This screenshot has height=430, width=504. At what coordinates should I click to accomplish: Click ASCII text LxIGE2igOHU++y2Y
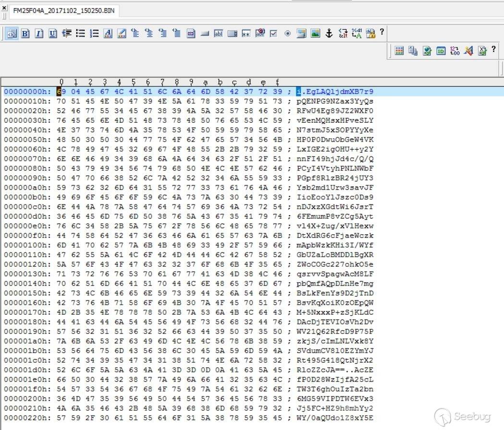tap(335, 149)
